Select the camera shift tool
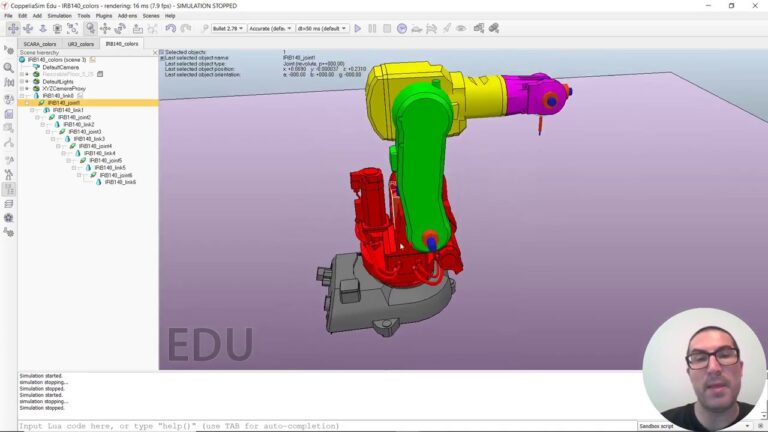This screenshot has width=768, height=432. point(43,28)
